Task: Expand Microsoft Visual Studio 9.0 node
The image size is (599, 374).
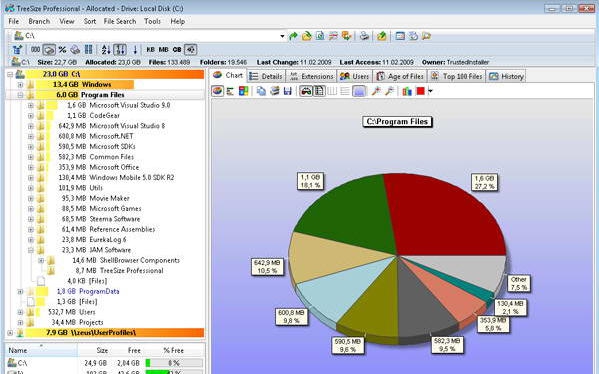Action: pyautogui.click(x=31, y=105)
